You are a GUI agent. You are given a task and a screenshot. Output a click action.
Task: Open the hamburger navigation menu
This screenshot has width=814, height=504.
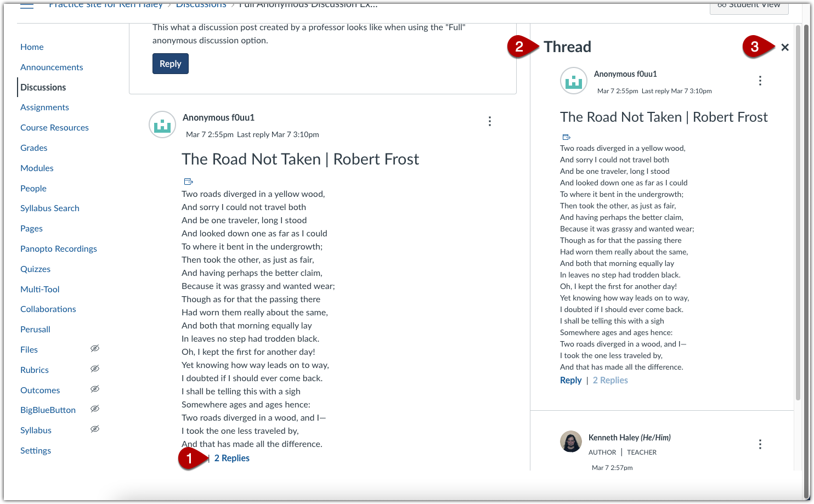(x=26, y=6)
